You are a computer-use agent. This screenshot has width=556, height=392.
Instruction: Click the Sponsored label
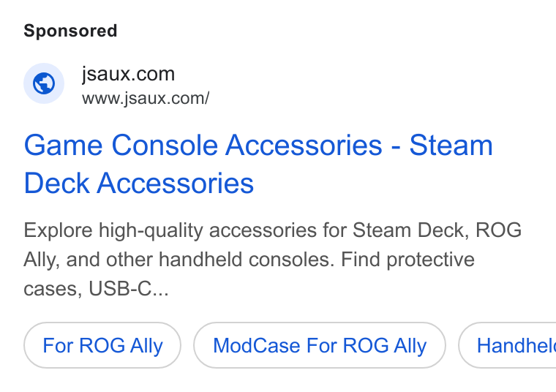point(70,31)
